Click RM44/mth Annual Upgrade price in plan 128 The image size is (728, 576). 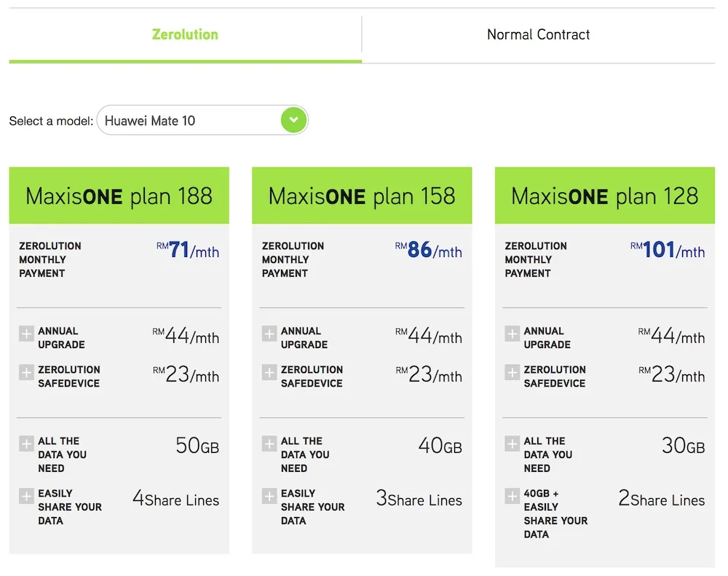(x=671, y=336)
